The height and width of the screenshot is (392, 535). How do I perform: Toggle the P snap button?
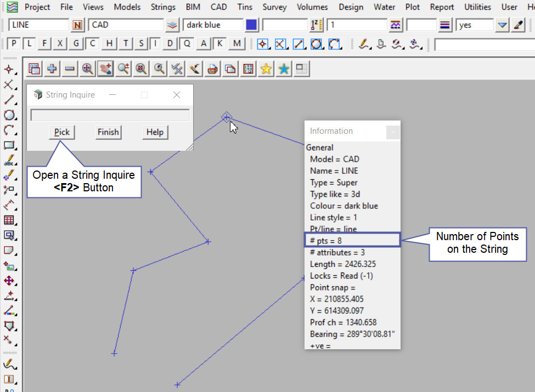(x=14, y=44)
